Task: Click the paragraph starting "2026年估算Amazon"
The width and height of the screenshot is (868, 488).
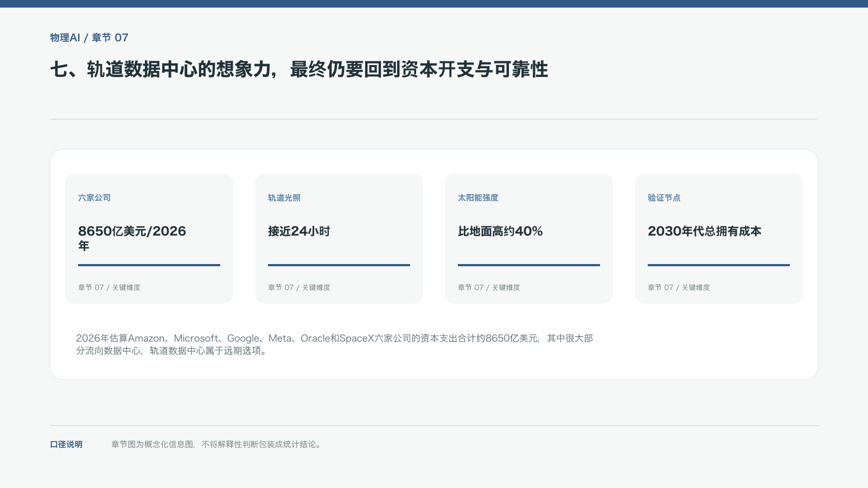Action: pos(334,344)
